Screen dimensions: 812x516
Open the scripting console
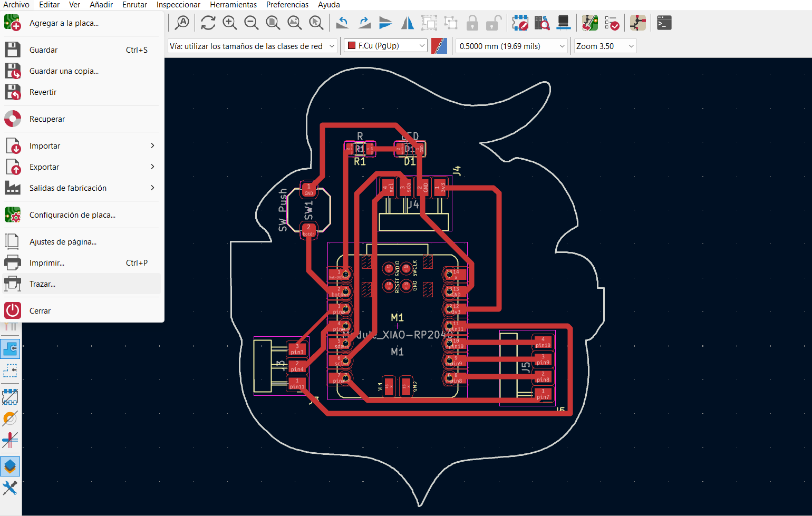coord(664,23)
